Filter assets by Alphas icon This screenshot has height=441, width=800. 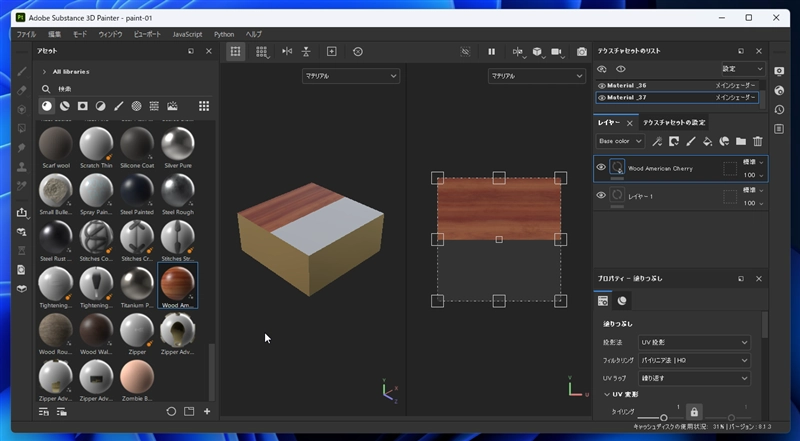[x=136, y=106]
